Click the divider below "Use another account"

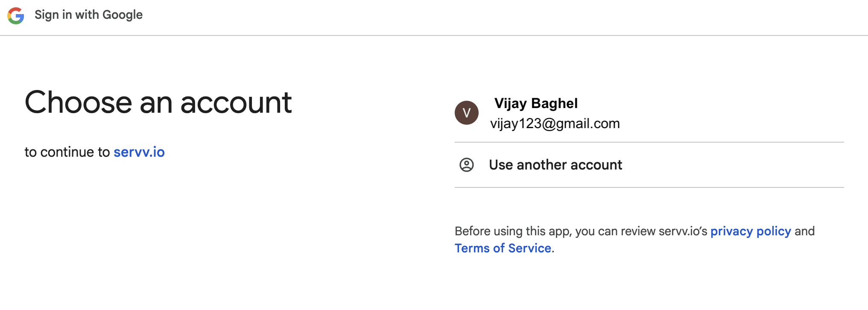[649, 187]
